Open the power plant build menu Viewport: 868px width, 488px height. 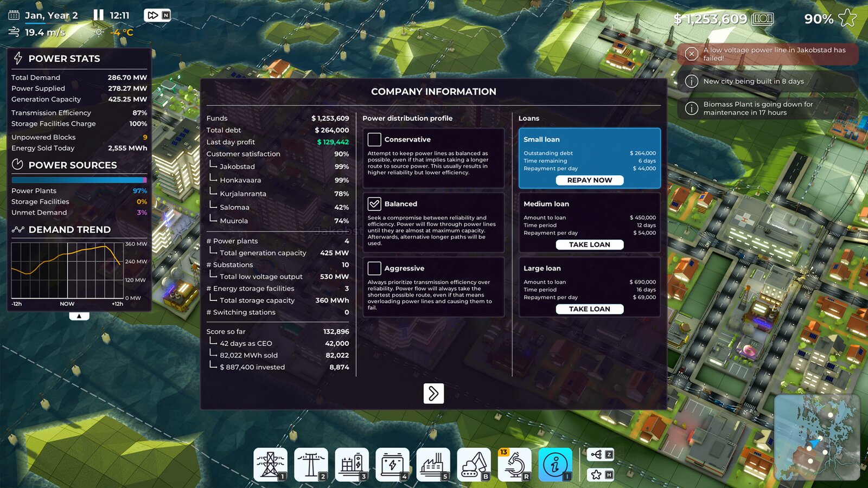click(433, 464)
